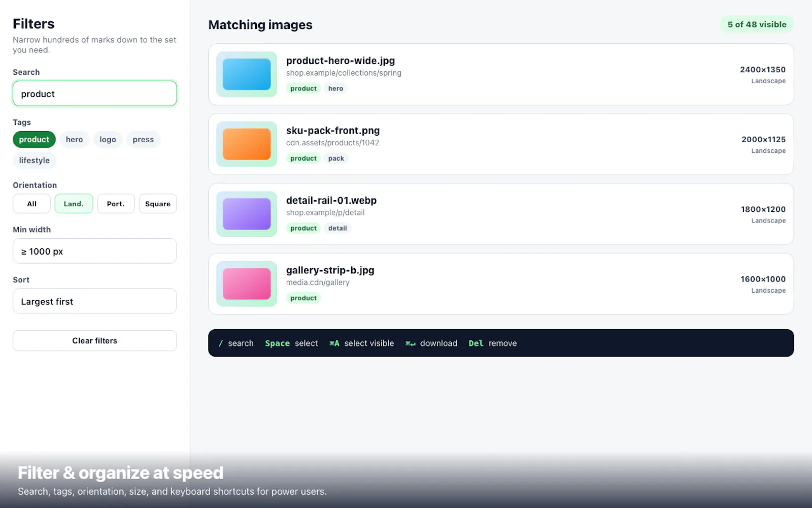The height and width of the screenshot is (508, 812).
Task: Click the 'Matching images' heading
Action: pyautogui.click(x=260, y=25)
